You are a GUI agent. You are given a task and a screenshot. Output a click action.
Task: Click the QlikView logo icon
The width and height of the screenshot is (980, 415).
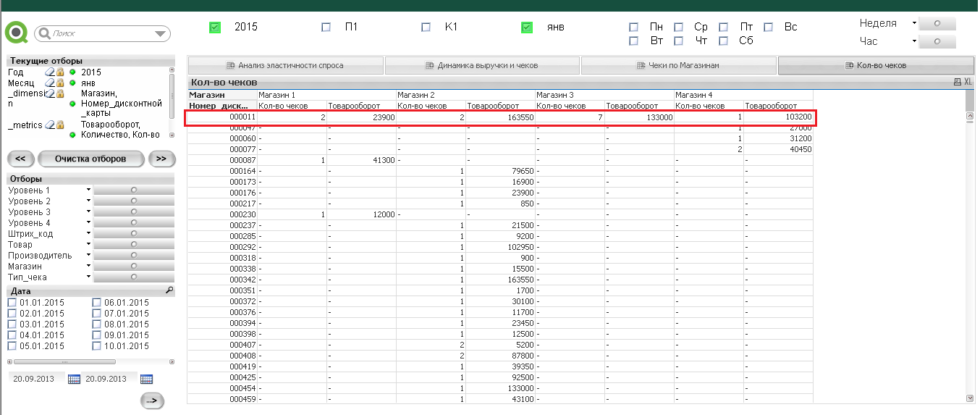[15, 33]
